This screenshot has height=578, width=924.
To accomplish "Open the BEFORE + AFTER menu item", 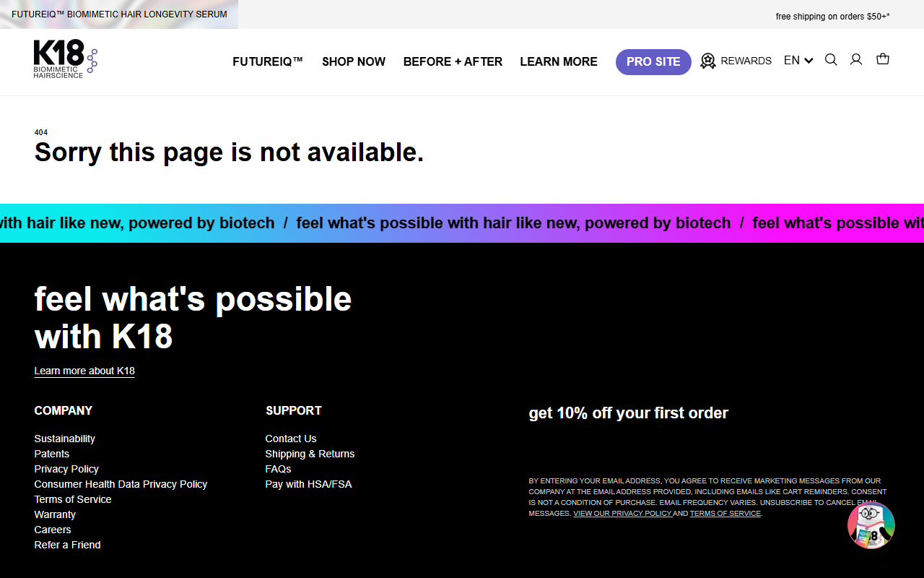I will (x=453, y=61).
